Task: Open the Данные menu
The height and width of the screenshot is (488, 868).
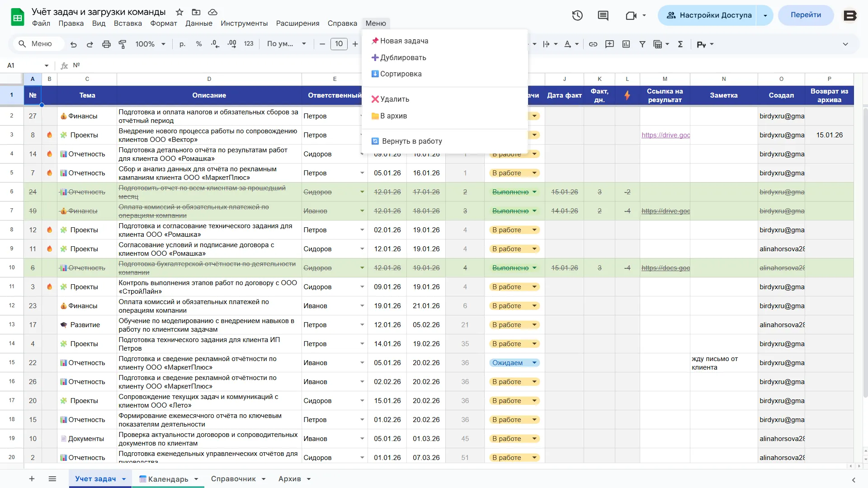Action: pos(199,23)
